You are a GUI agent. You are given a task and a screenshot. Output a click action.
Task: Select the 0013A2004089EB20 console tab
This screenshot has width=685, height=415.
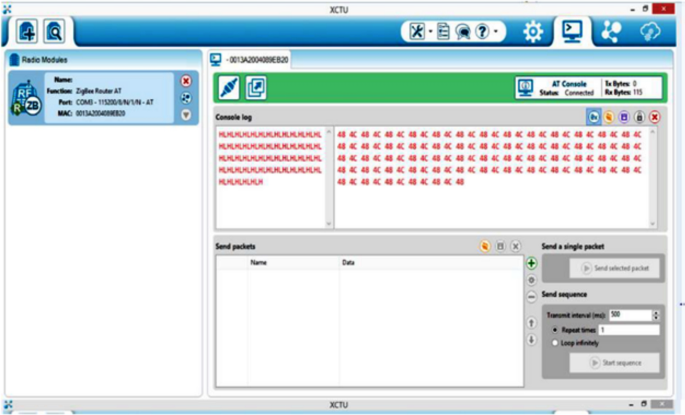pyautogui.click(x=250, y=60)
